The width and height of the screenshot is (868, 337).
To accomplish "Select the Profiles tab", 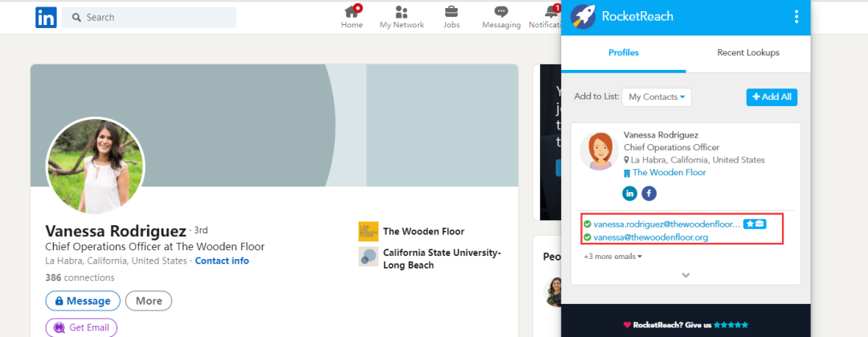I will tap(624, 53).
